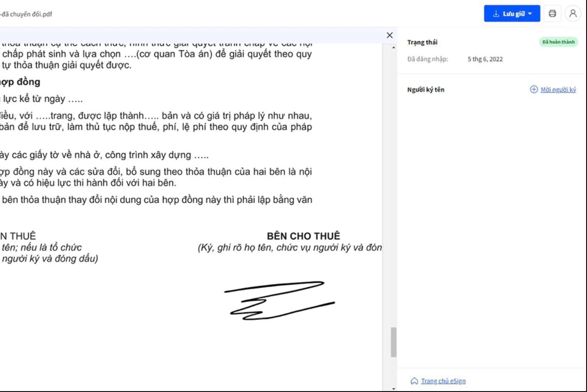
Task: Click the plus icon beside Mời người ký
Action: (x=534, y=90)
